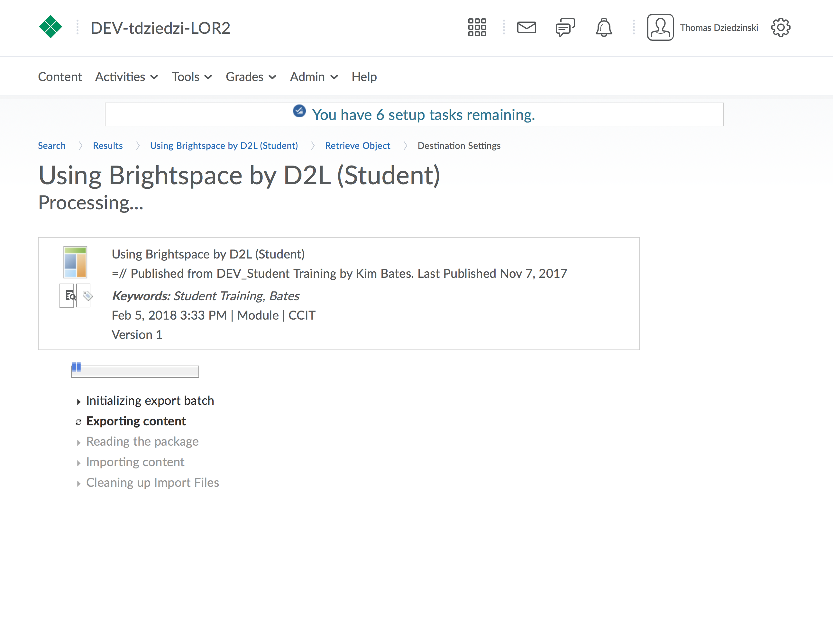Click the Published from DEV_Student Training description
The image size is (833, 644).
tap(339, 273)
